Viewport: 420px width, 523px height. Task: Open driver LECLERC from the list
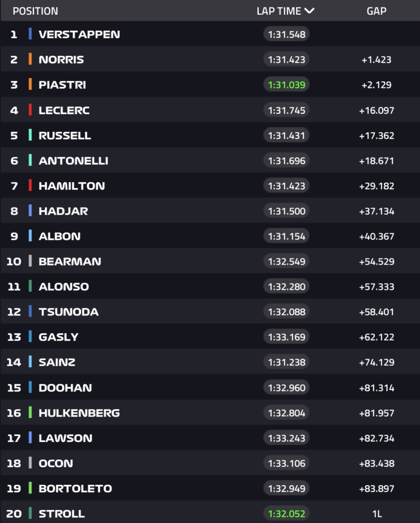click(x=64, y=110)
